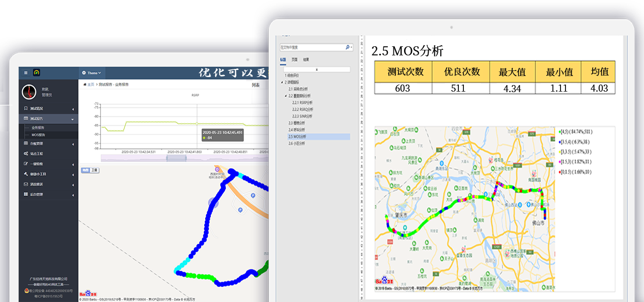Open the 业务报告 submenu item
The image size is (644, 302).
click(x=38, y=128)
